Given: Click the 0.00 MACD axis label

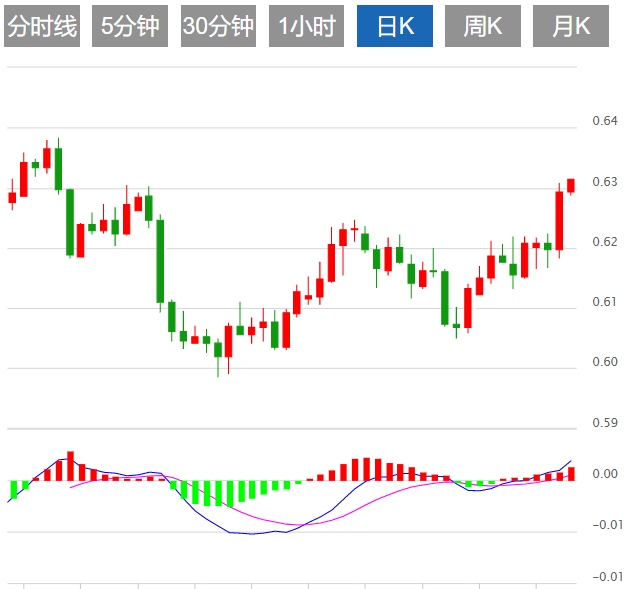Looking at the screenshot, I should [604, 474].
